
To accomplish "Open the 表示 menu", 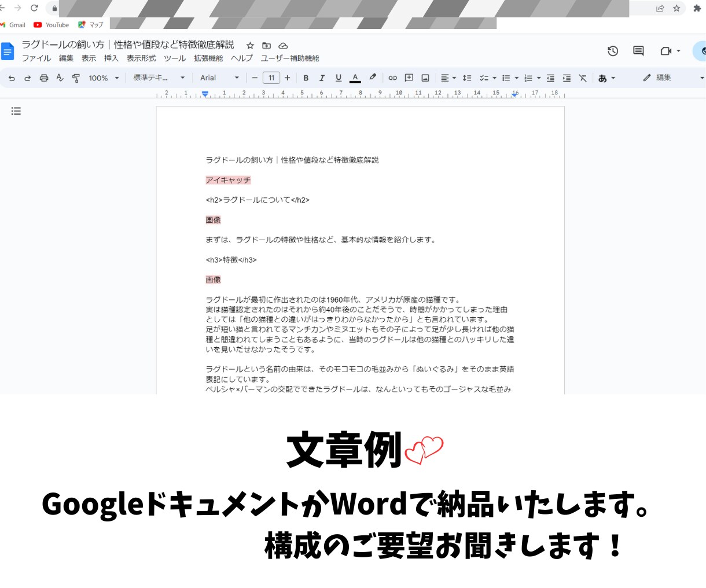I will point(89,58).
